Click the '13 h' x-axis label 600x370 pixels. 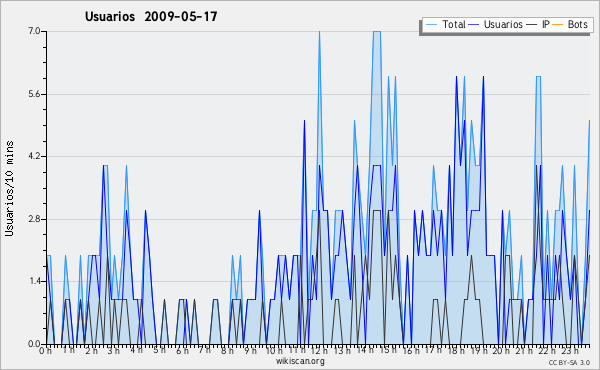(342, 351)
